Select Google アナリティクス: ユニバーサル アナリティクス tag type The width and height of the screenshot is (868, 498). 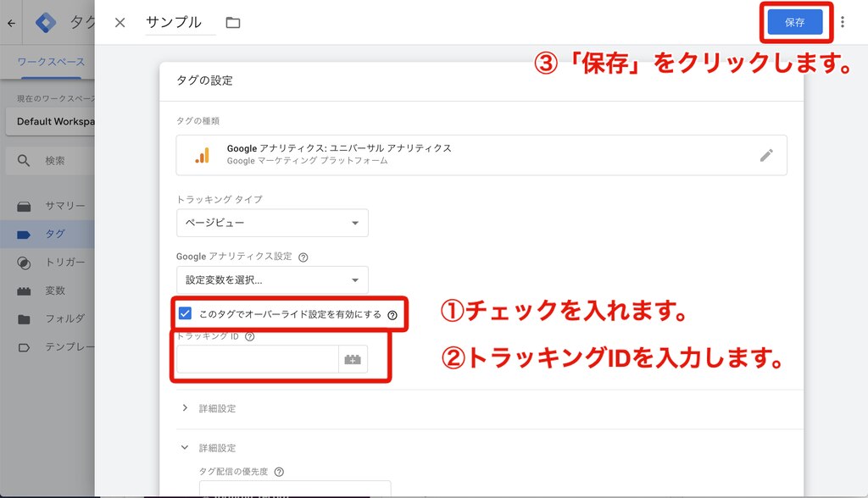coord(481,155)
